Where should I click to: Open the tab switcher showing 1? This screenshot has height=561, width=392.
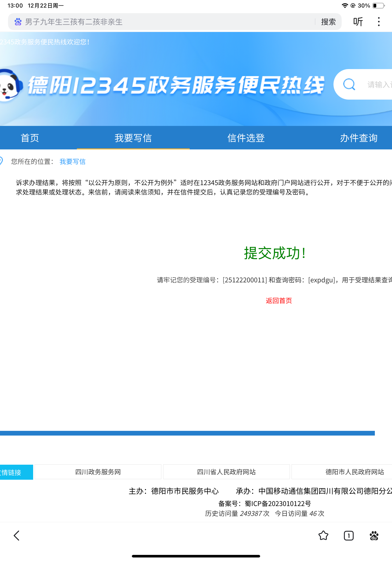pos(349,536)
